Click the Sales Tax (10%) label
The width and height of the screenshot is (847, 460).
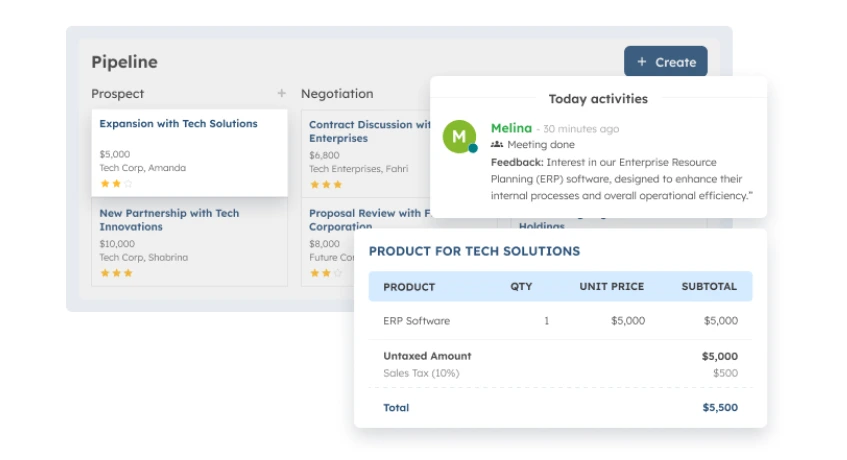coord(421,373)
